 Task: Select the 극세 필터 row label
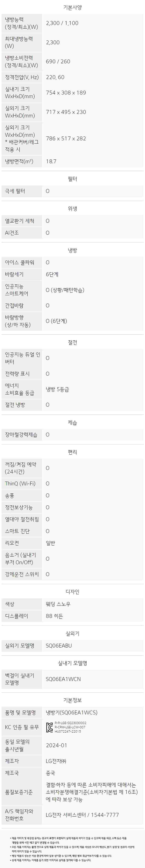click(x=15, y=191)
